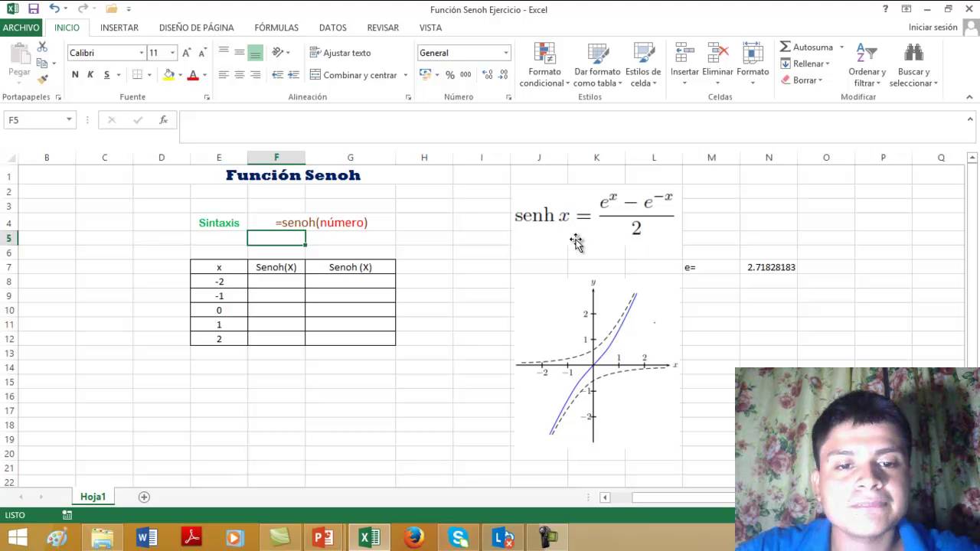
Task: Select cell with e value 2.71828183
Action: 769,267
